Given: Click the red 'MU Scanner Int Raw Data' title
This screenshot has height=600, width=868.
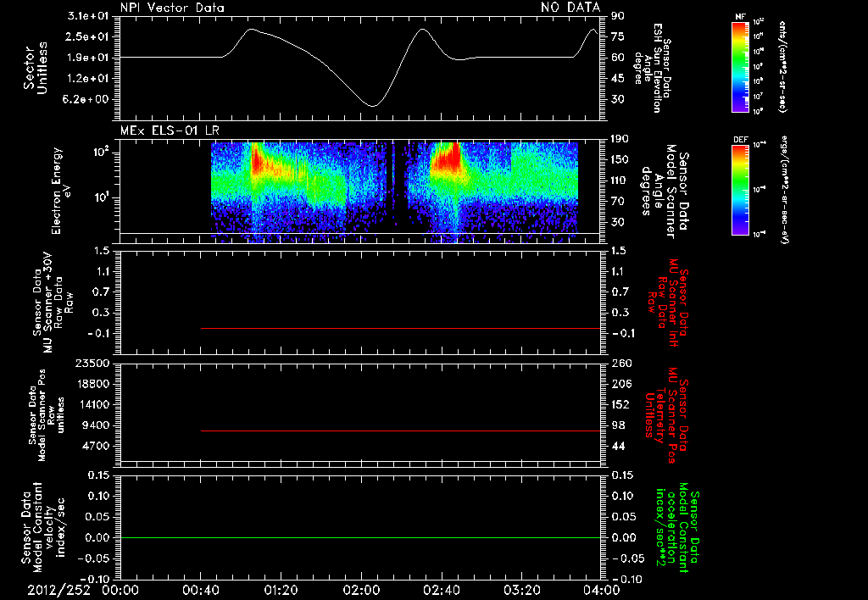Looking at the screenshot, I should pyautogui.click(x=669, y=302).
